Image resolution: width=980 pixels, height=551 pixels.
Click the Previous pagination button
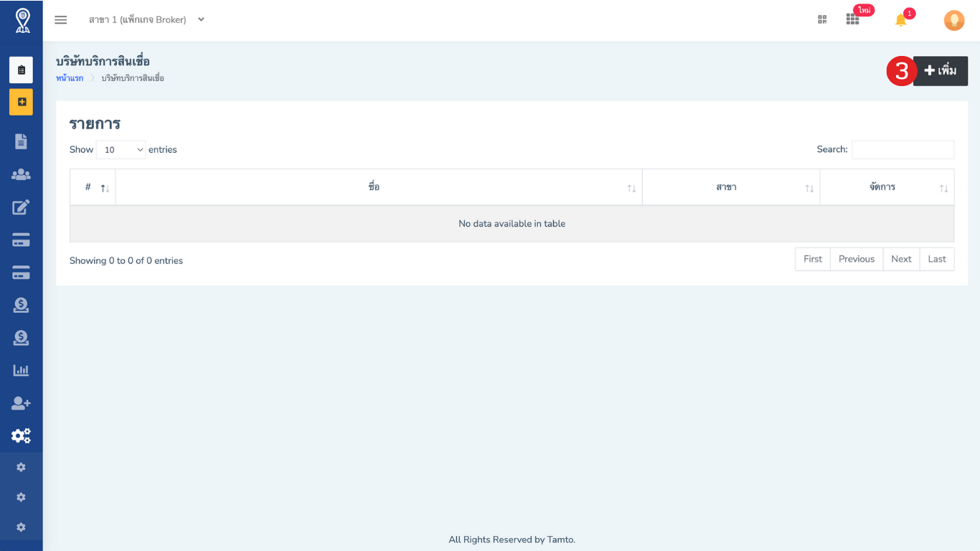point(857,259)
